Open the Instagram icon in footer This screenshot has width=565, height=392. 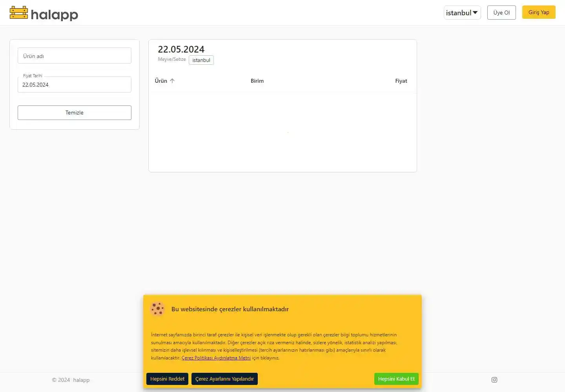click(494, 380)
